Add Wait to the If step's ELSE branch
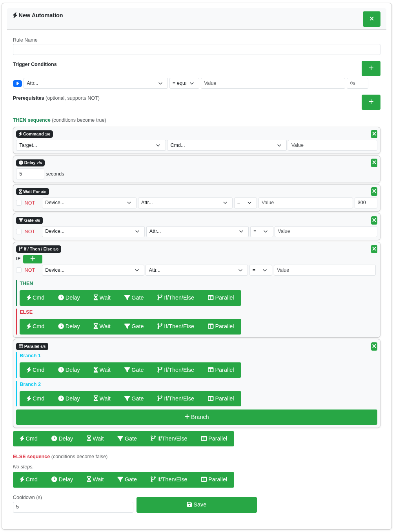The width and height of the screenshot is (395, 532). tap(102, 326)
